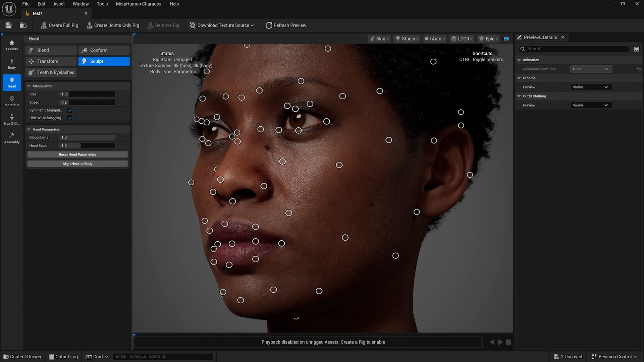Click the browse to asset icon
The image size is (644, 362).
23,25
